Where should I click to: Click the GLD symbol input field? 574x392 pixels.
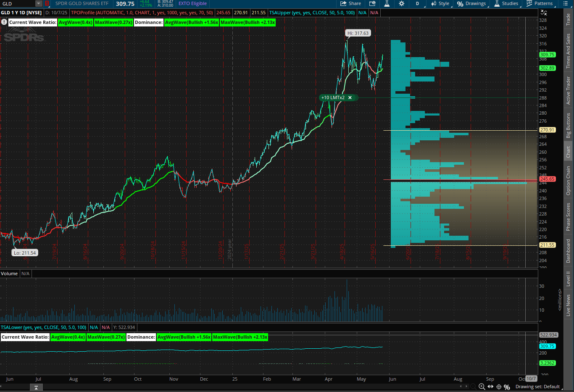(18, 3)
